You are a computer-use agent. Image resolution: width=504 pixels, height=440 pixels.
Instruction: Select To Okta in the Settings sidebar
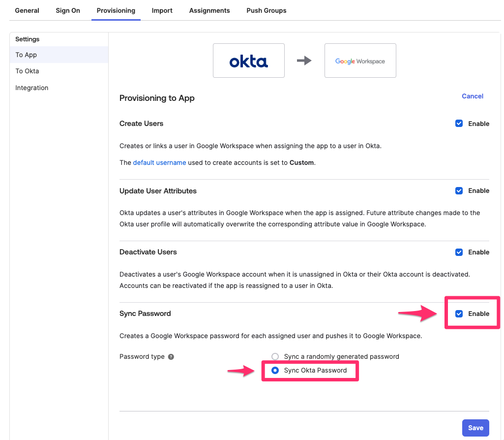[27, 71]
